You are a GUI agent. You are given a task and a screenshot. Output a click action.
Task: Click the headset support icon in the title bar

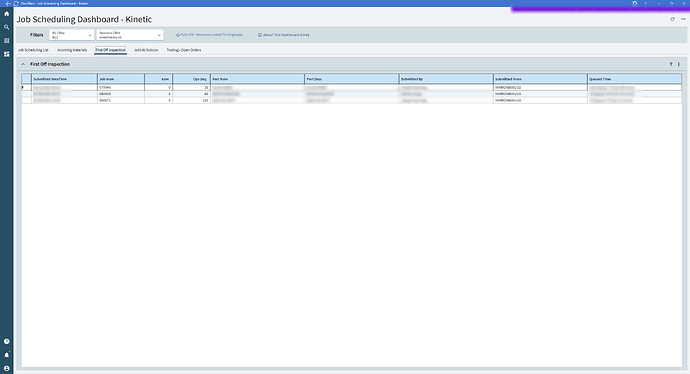[x=635, y=3]
